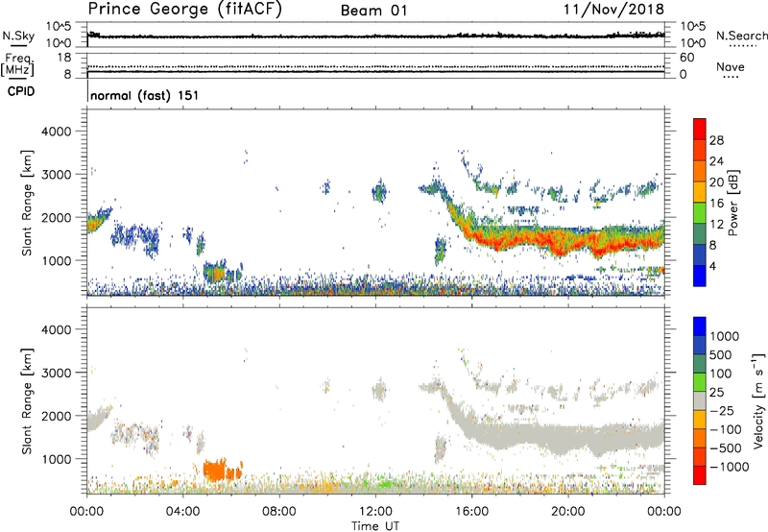Click the 'Power [dB]' colorbar label
The height and width of the screenshot is (532, 768).
coord(732,203)
